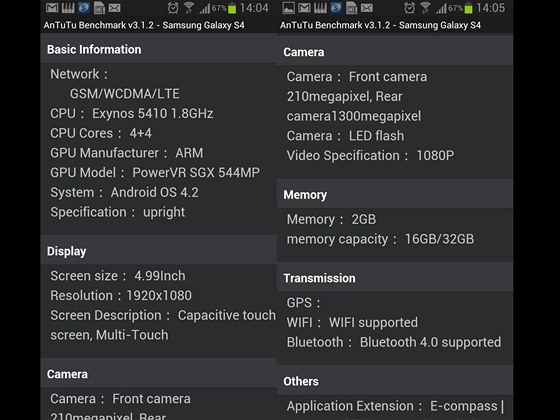
Task: Tap the 'Network :' label
Action: point(79,74)
